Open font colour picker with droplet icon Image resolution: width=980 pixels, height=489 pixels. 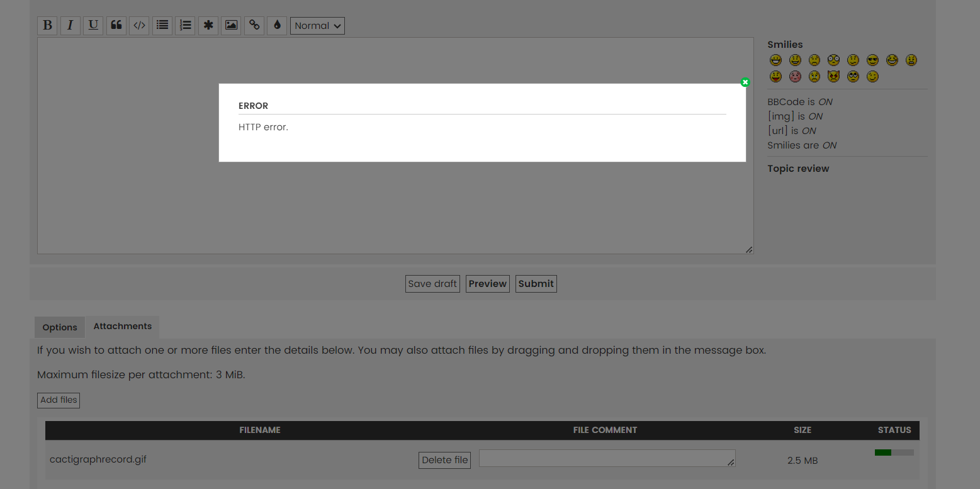(277, 26)
